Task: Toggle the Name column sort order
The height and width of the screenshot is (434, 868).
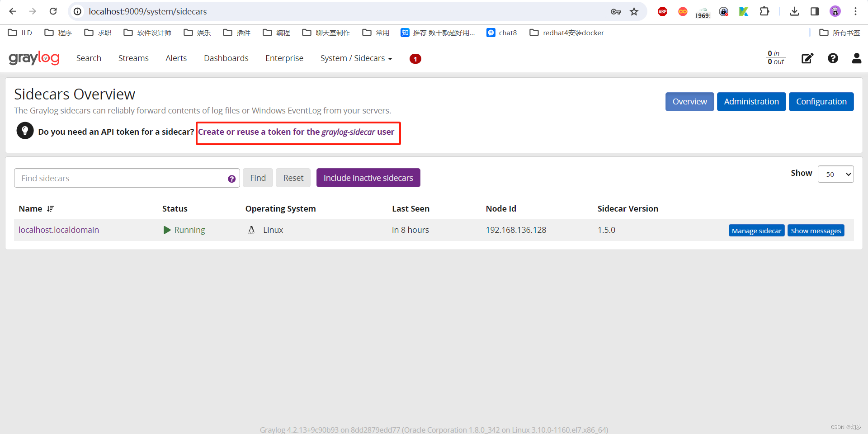Action: [x=50, y=208]
